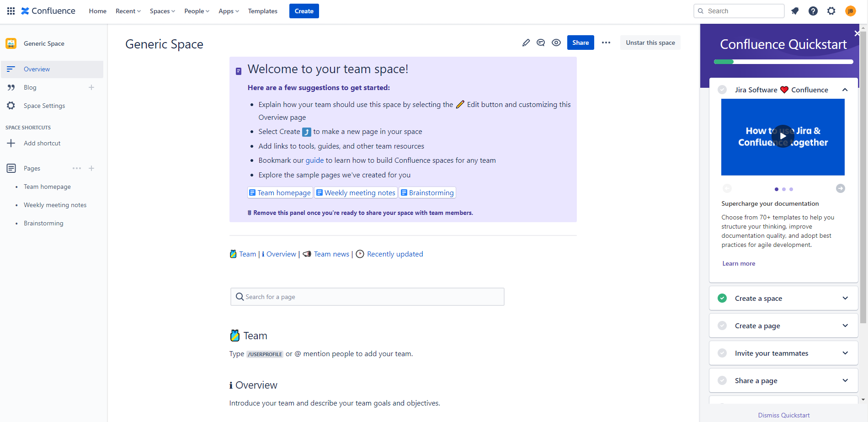Click the Share button

[580, 42]
